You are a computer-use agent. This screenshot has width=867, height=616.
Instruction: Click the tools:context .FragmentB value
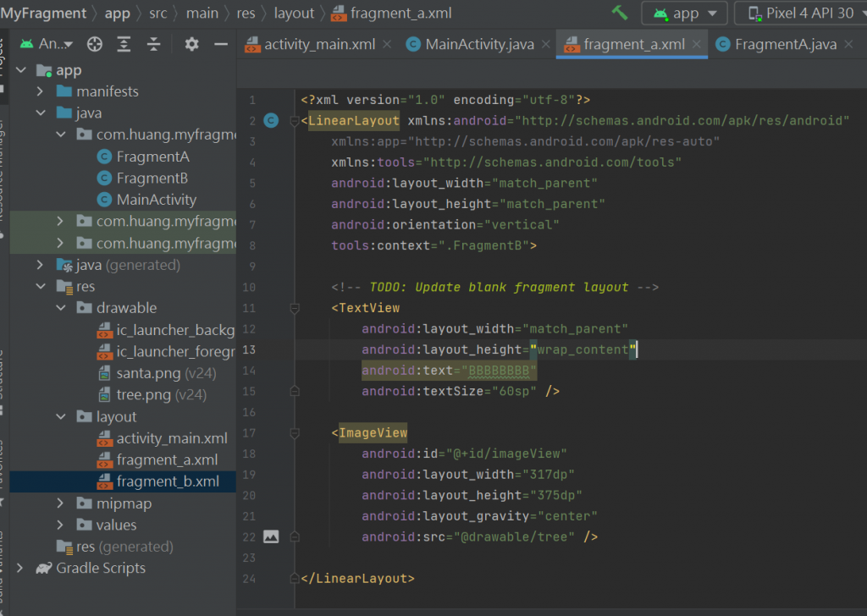(483, 245)
